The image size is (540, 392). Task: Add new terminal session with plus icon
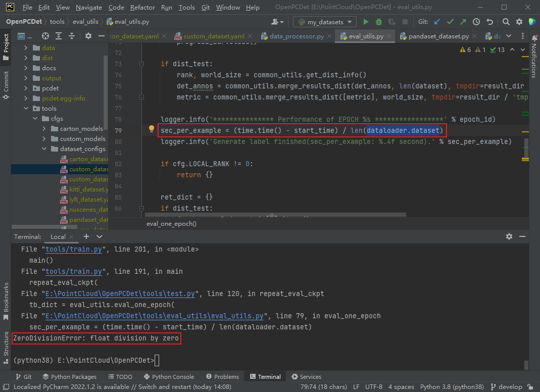coord(86,236)
